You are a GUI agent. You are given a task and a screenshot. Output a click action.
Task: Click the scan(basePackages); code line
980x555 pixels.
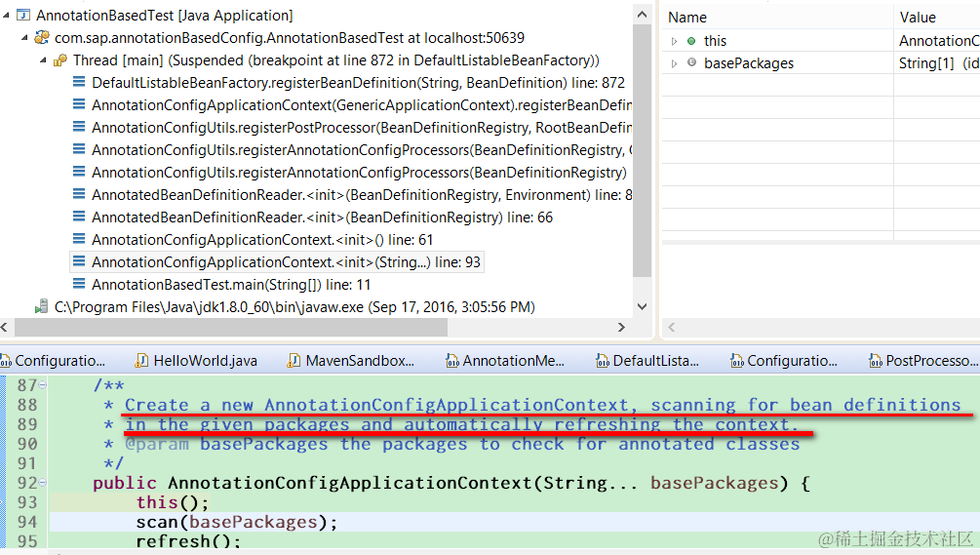tap(237, 522)
